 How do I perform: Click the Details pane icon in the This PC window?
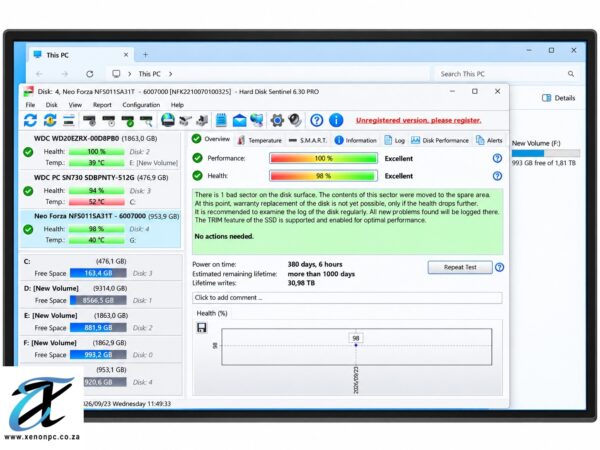(546, 98)
